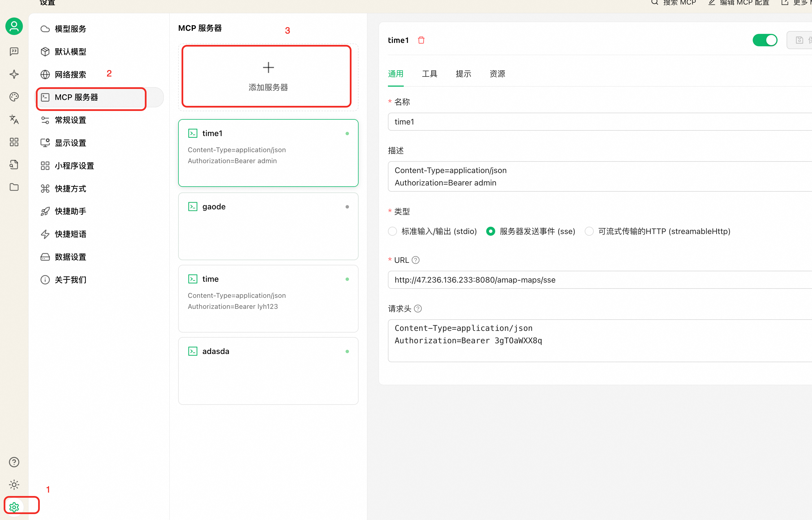Open the folder files icon in sidebar
The width and height of the screenshot is (812, 520).
pos(14,187)
